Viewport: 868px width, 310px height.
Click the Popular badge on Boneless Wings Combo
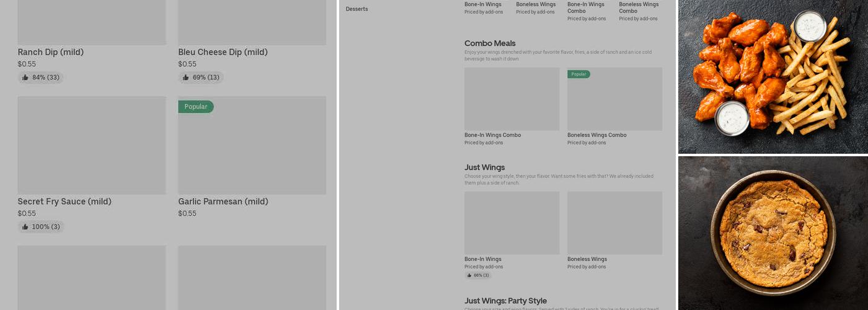578,74
